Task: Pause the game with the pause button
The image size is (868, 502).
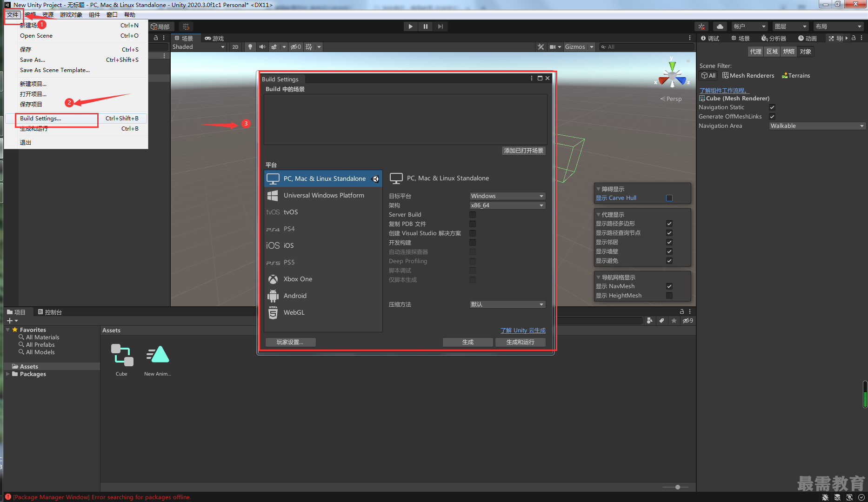Action: click(425, 26)
